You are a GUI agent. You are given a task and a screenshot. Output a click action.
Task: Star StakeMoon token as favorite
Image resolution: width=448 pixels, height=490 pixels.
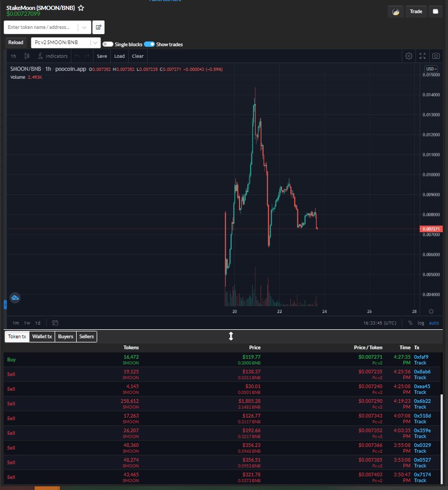coord(81,8)
